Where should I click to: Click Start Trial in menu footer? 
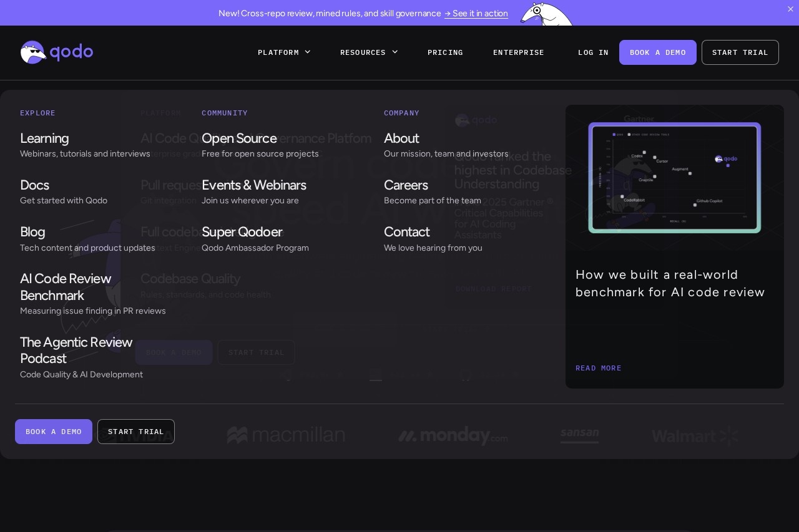pyautogui.click(x=136, y=432)
